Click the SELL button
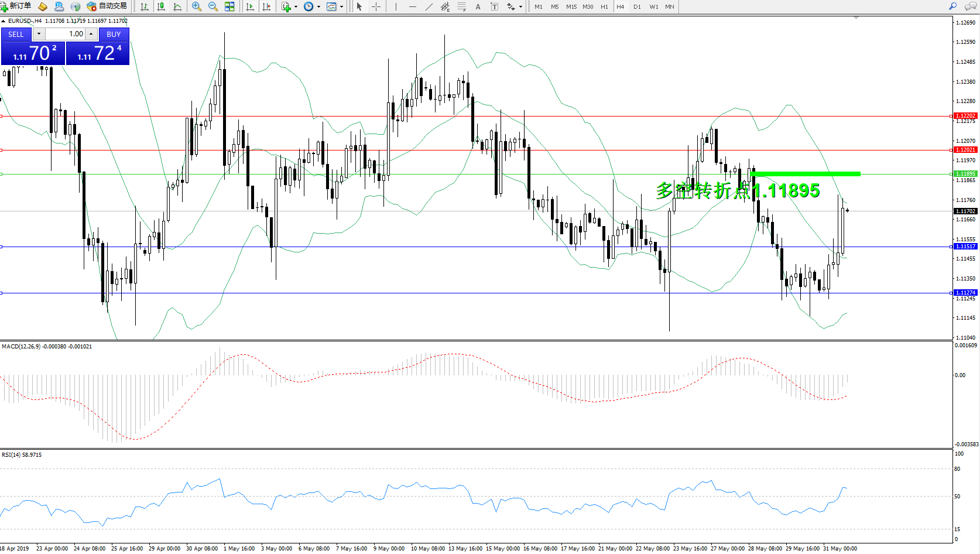The image size is (980, 554). 16,35
